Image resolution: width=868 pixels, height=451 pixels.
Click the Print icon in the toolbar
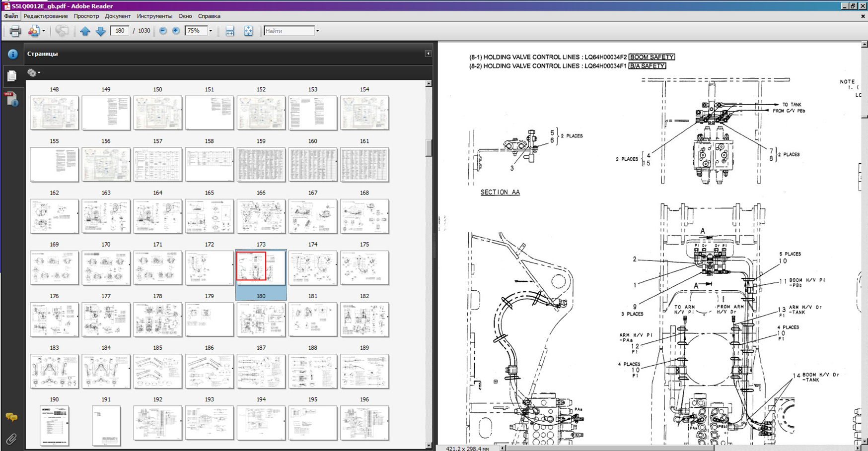pos(15,31)
